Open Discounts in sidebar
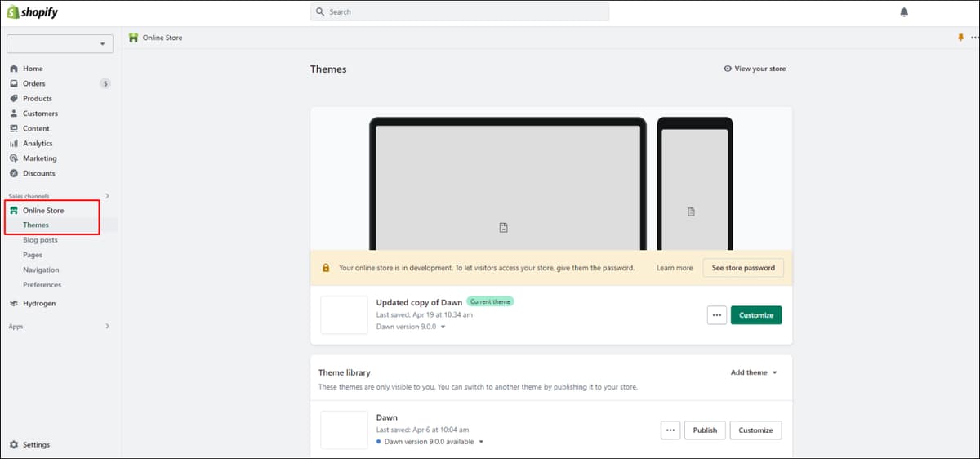The height and width of the screenshot is (459, 980). coord(39,173)
